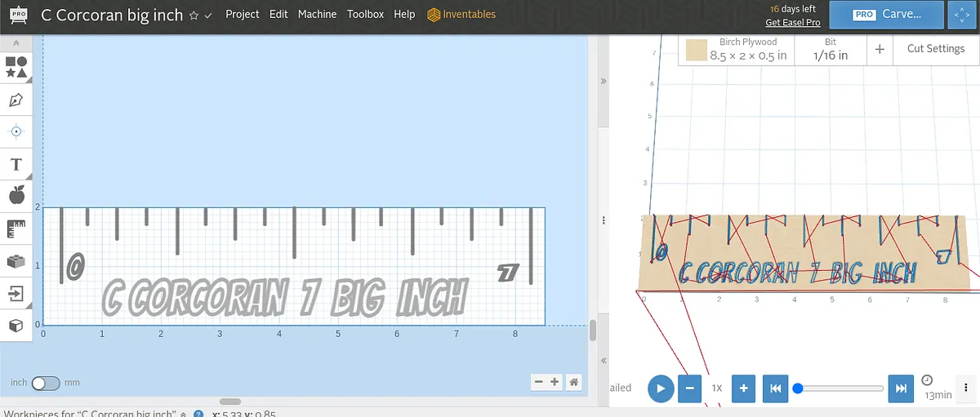This screenshot has height=417, width=980.
Task: Open the Birch Plywood material dropdown
Action: pyautogui.click(x=736, y=49)
